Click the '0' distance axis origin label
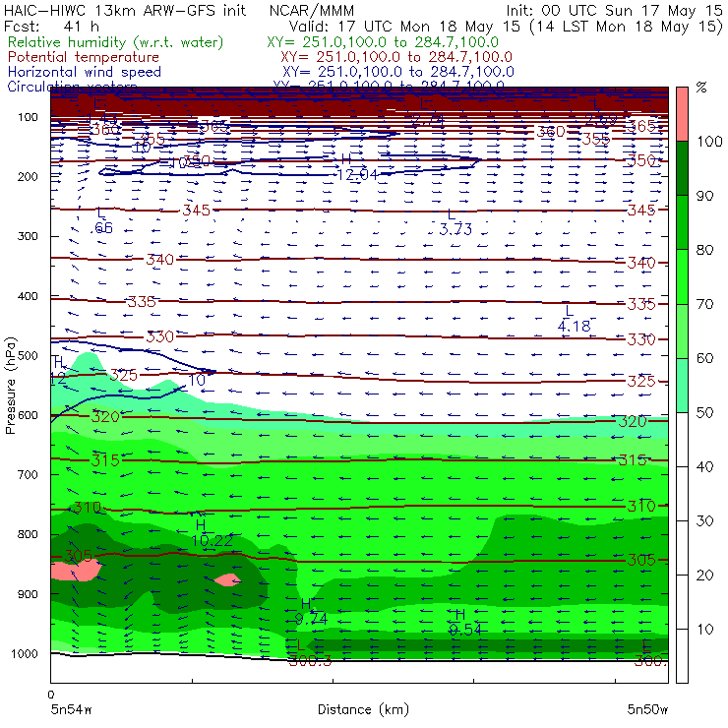 (51, 695)
